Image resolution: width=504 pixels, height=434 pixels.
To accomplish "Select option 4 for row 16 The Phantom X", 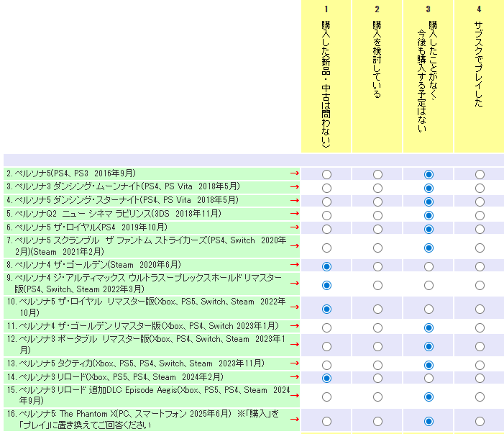I will coord(480,421).
